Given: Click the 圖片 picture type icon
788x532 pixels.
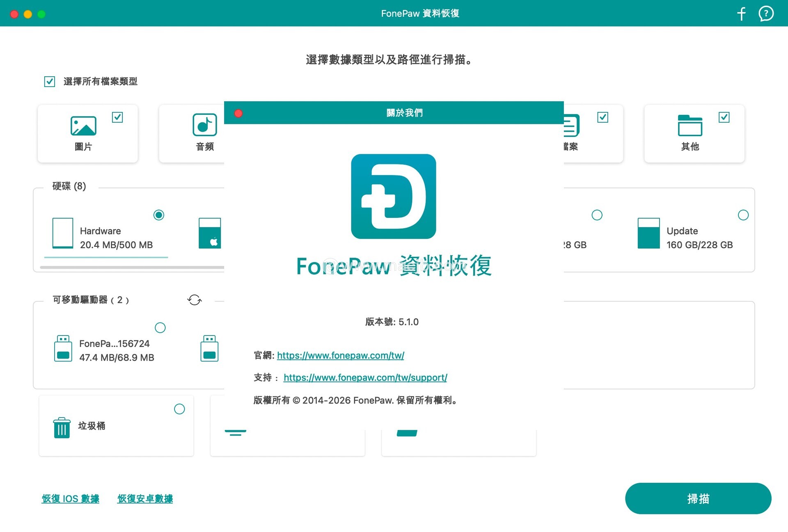Looking at the screenshot, I should (83, 126).
